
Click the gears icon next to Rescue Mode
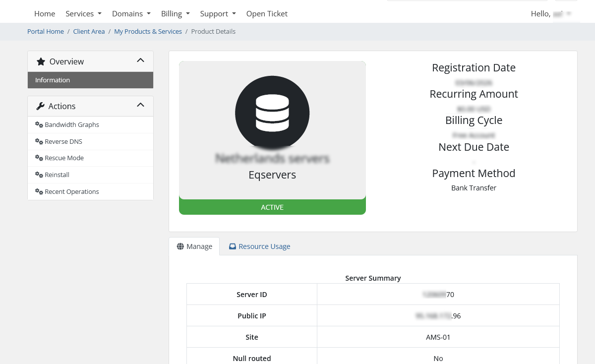39,158
